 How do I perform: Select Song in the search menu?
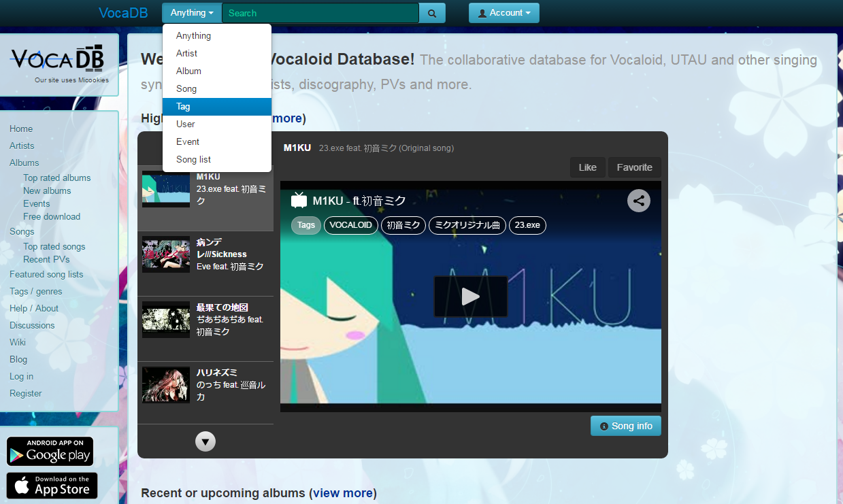217,89
